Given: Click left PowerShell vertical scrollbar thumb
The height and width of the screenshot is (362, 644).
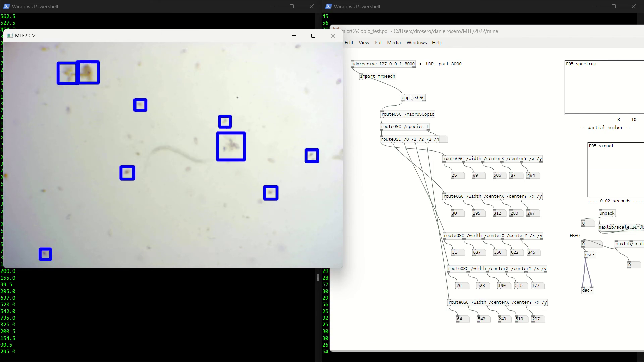Looking at the screenshot, I should point(318,277).
